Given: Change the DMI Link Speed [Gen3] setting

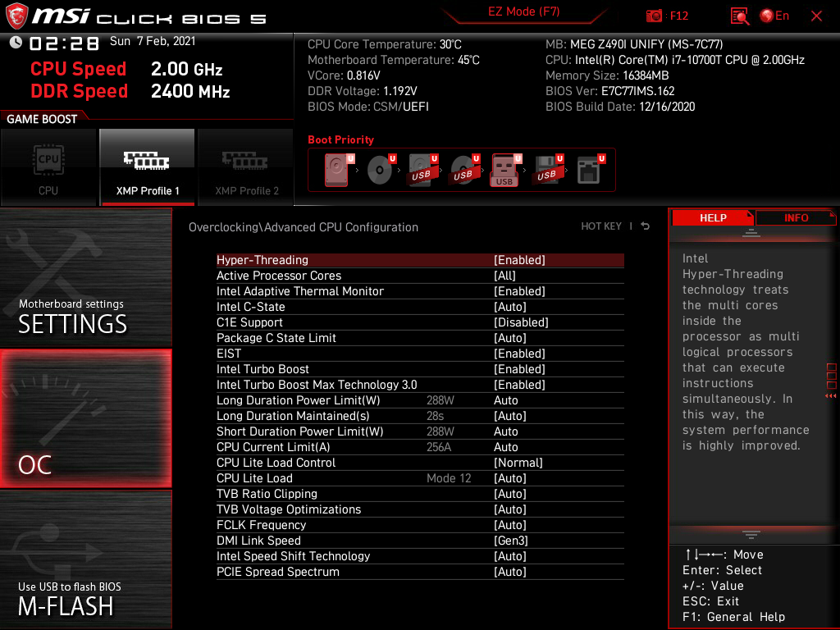Looking at the screenshot, I should 511,541.
